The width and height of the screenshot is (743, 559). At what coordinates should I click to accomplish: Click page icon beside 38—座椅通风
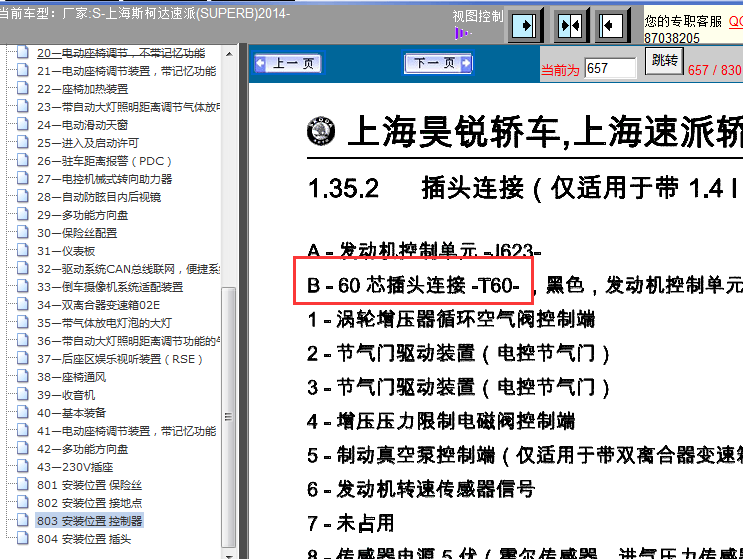(22, 376)
